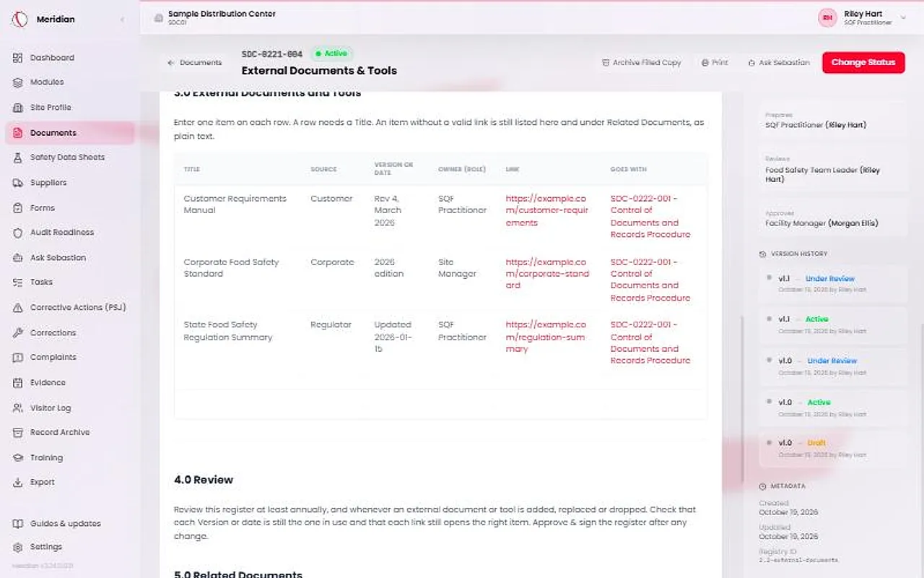Go to Record Archive menu item

point(69,433)
